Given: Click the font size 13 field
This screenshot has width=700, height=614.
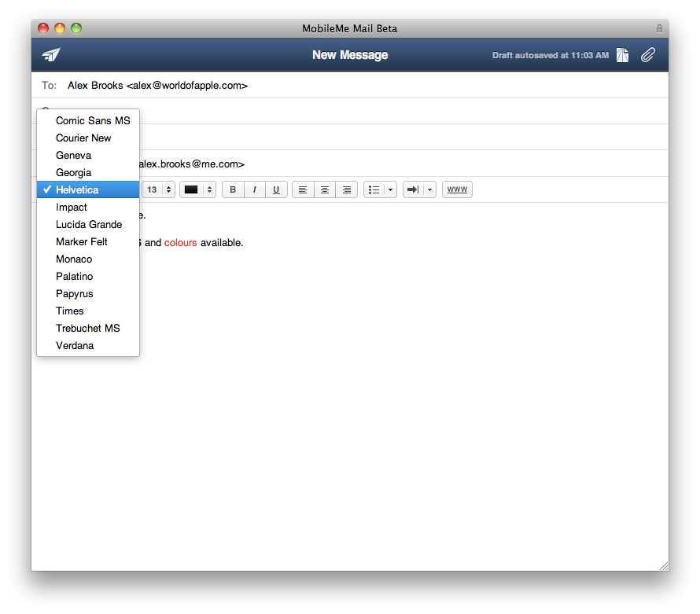Looking at the screenshot, I should point(153,189).
